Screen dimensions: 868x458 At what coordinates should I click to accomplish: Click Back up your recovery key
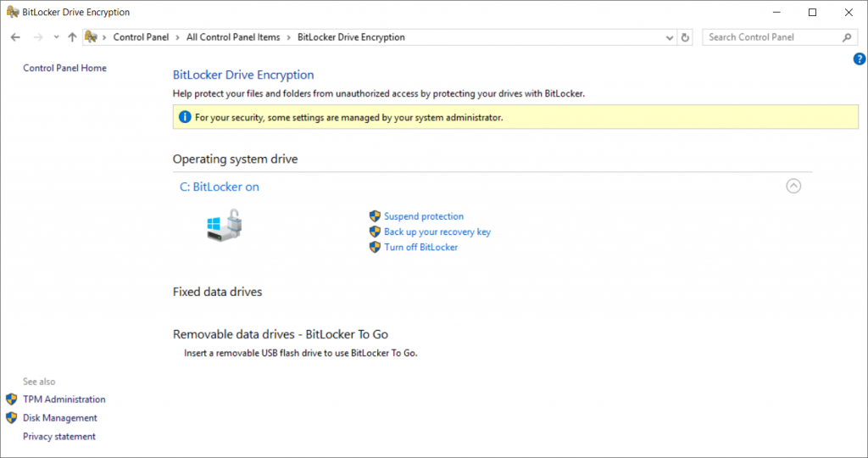[x=437, y=232]
